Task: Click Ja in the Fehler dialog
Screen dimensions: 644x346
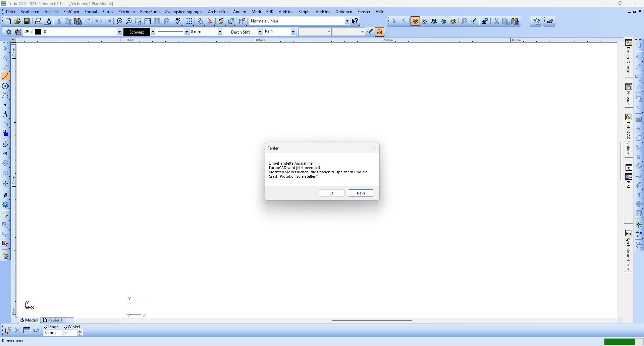Action: click(x=331, y=193)
